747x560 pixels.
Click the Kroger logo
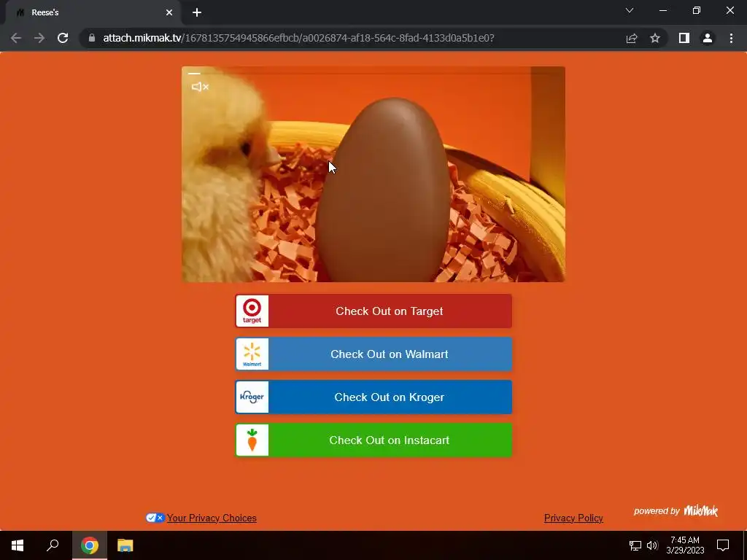click(x=252, y=397)
